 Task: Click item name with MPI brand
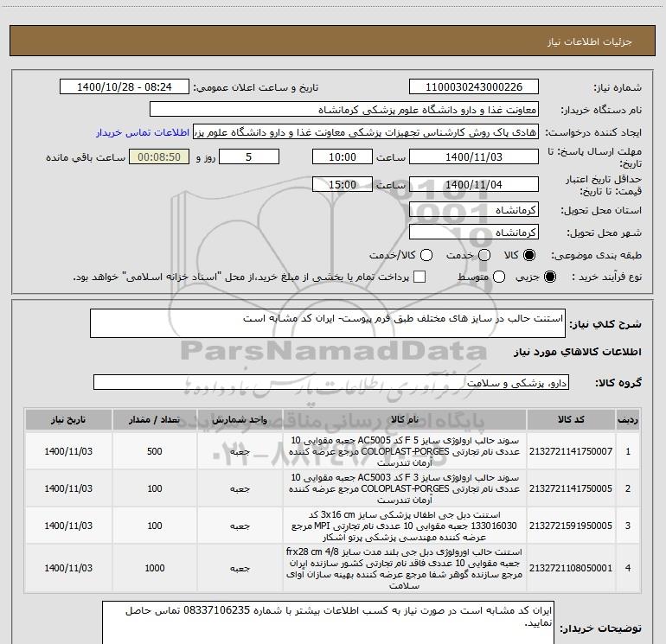pos(405,526)
